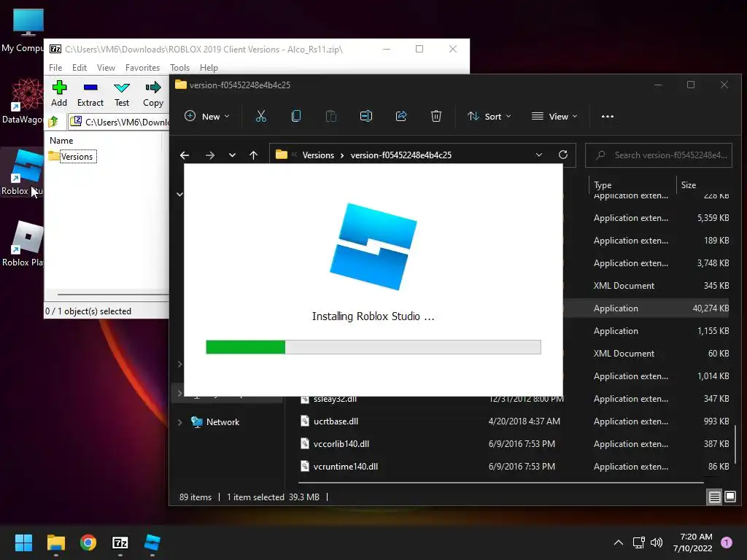The image size is (747, 560).
Task: Click the Explorer Back arrow
Action: [185, 155]
